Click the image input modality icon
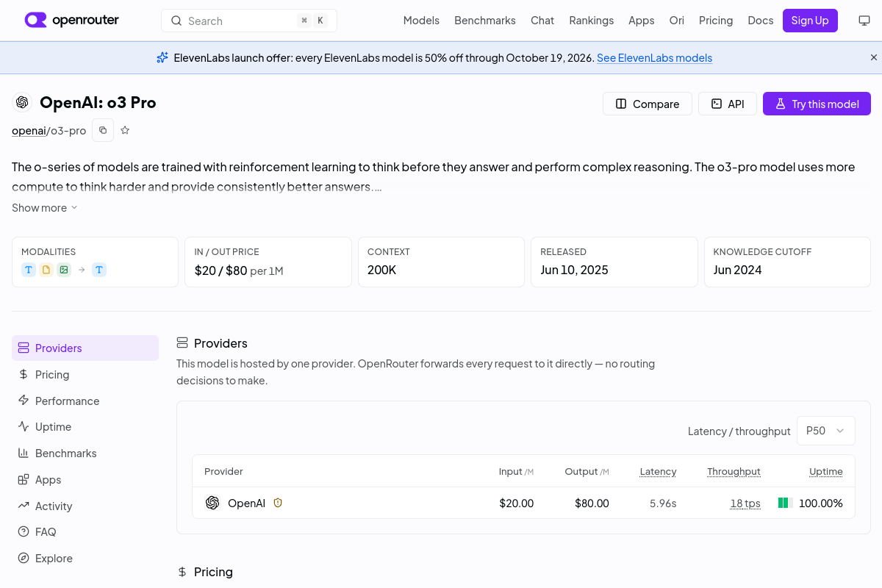 [x=64, y=270]
